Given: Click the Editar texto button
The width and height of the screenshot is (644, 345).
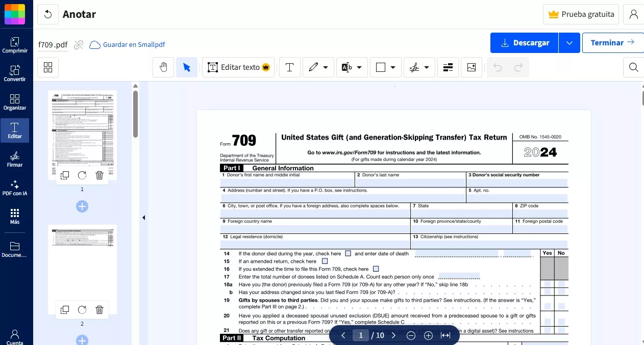Looking at the screenshot, I should [239, 67].
